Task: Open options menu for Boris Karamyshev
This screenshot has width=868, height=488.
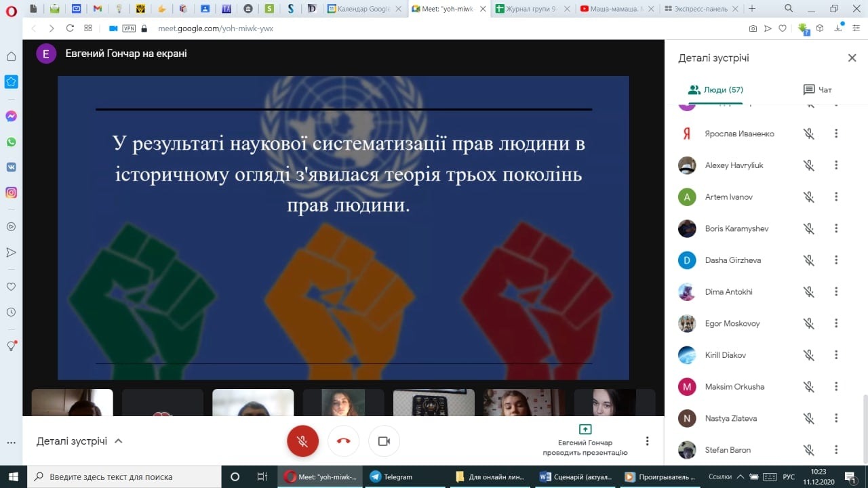Action: (836, 228)
